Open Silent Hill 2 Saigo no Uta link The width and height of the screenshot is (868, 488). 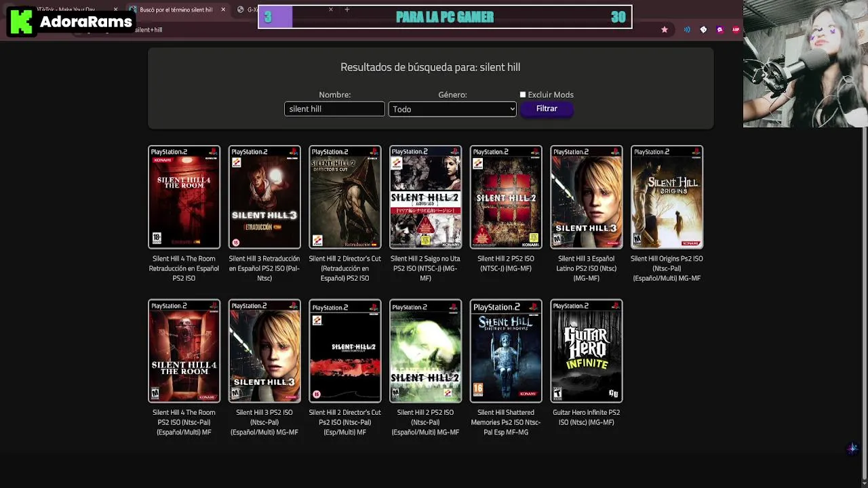coord(425,268)
